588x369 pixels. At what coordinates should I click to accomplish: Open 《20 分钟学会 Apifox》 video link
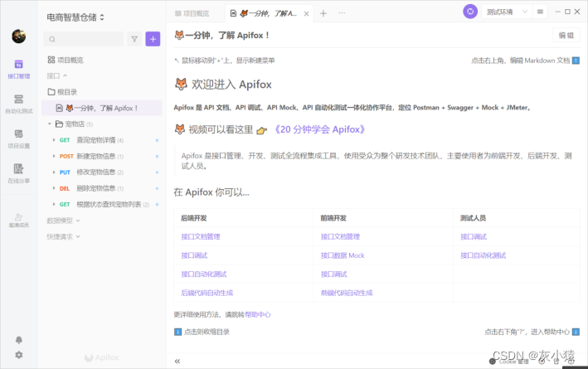[318, 129]
